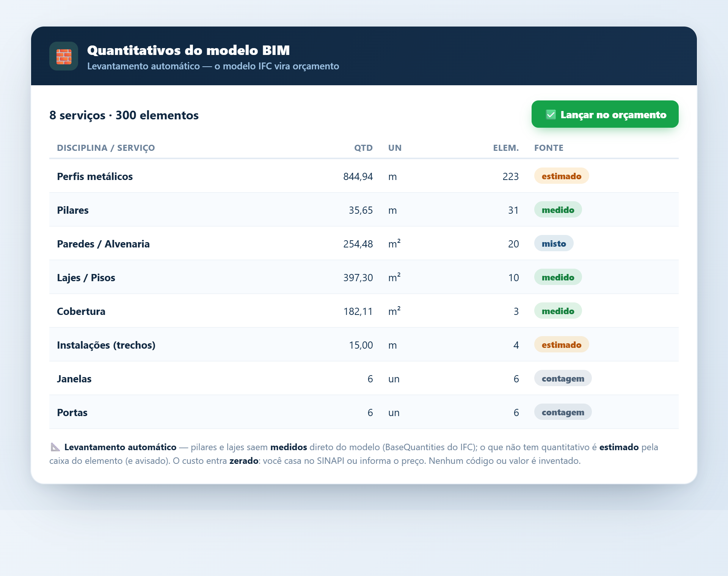728x576 pixels.
Task: Click the estimado badge for Perfis metálicos
Action: [561, 176]
